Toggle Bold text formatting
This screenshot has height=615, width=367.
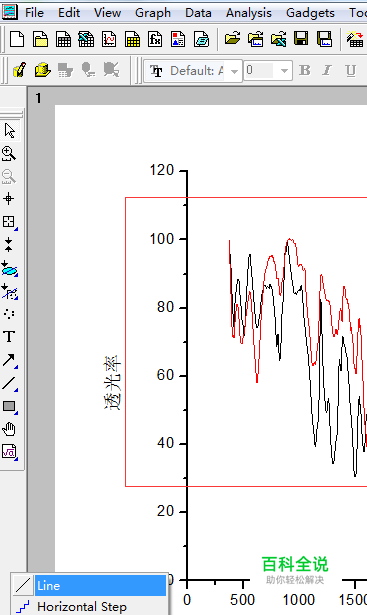[305, 71]
